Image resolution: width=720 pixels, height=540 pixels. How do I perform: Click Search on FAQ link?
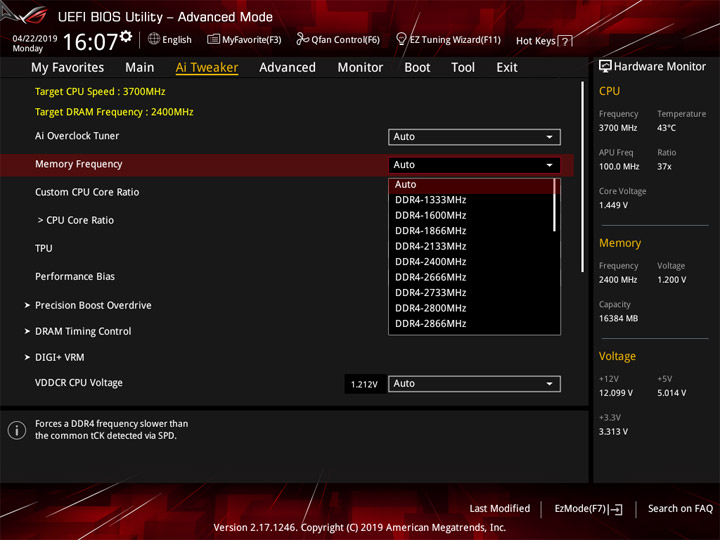[680, 509]
